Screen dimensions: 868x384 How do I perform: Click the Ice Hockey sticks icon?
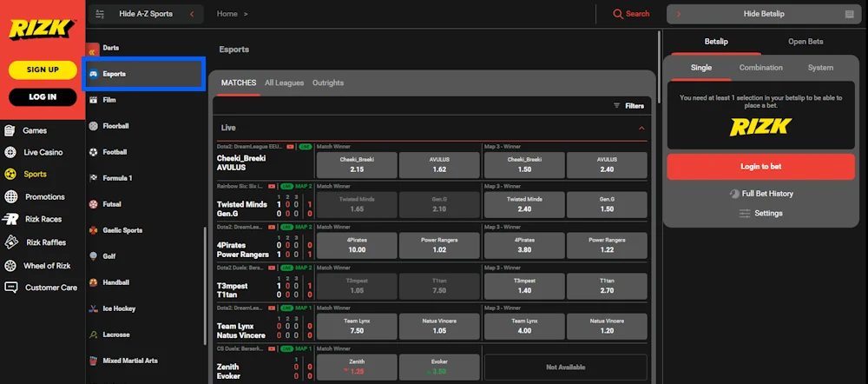tap(93, 308)
